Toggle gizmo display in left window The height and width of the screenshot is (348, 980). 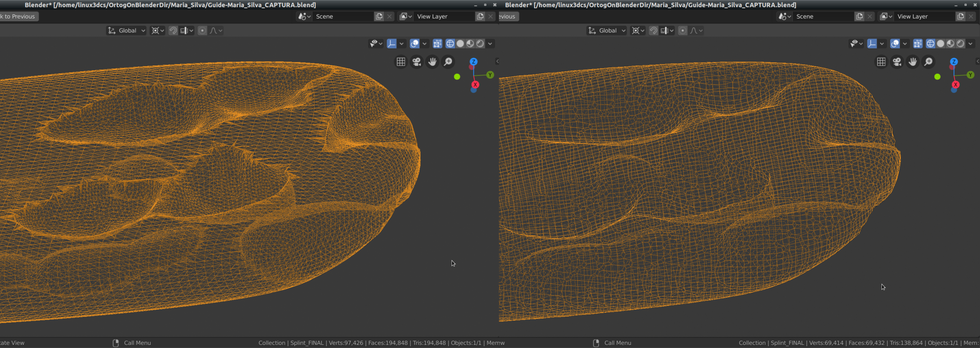point(392,44)
